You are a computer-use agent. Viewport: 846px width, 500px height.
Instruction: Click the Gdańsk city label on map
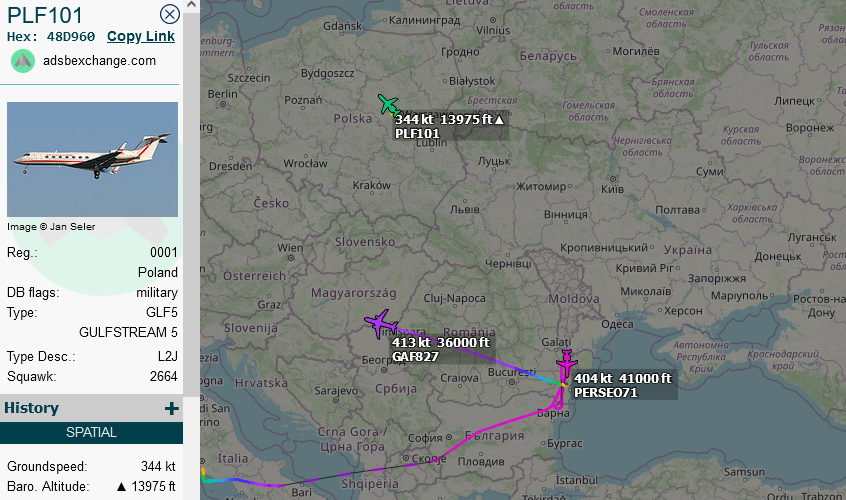[x=343, y=25]
